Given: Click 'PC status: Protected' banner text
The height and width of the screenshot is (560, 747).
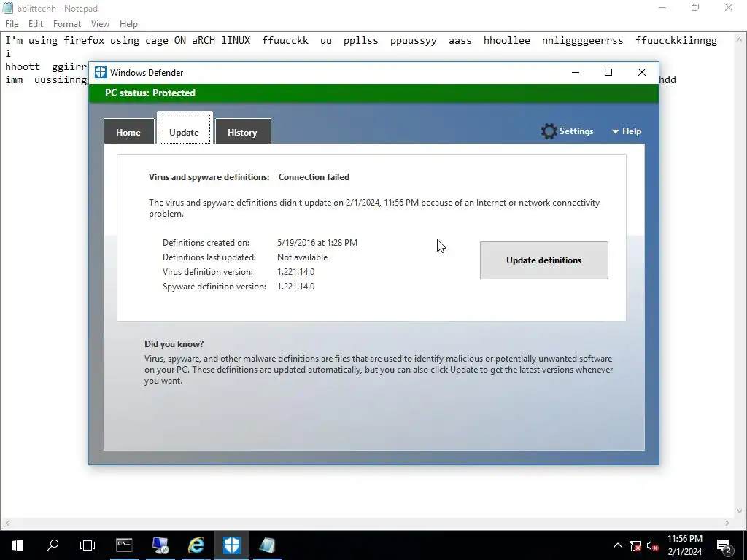Looking at the screenshot, I should click(x=150, y=93).
